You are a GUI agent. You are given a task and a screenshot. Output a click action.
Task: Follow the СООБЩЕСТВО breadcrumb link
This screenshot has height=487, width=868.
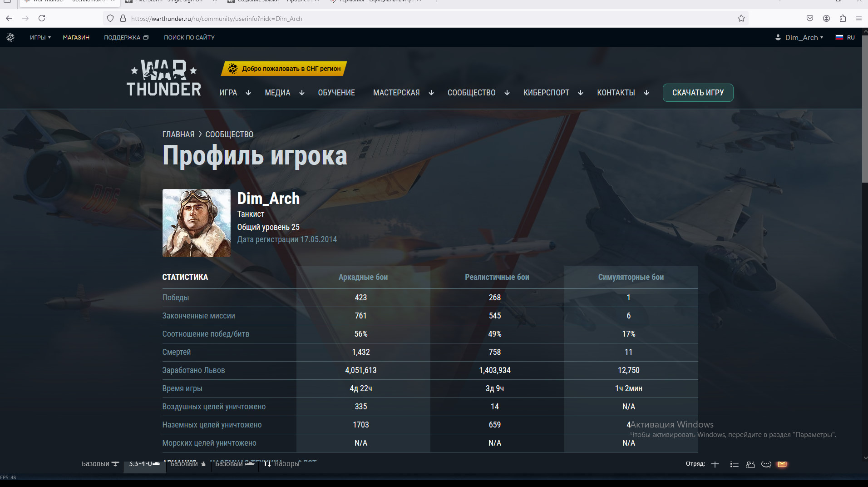click(229, 134)
